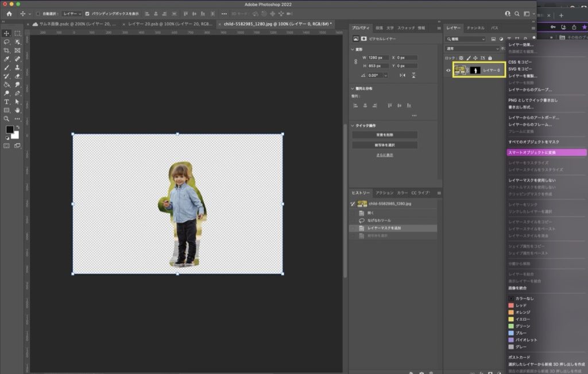The image size is (588, 374).
Task: Select the Lasso tool in the toolbox
Action: click(x=6, y=42)
